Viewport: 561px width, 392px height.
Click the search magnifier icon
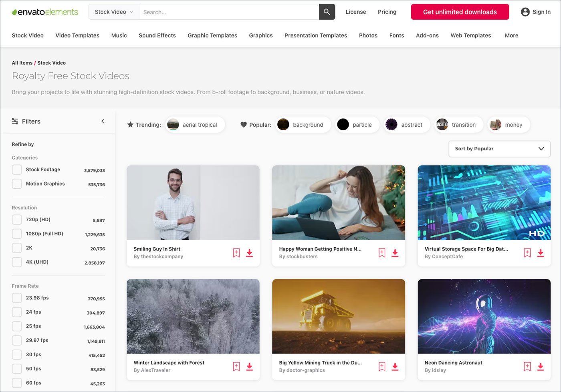(327, 12)
